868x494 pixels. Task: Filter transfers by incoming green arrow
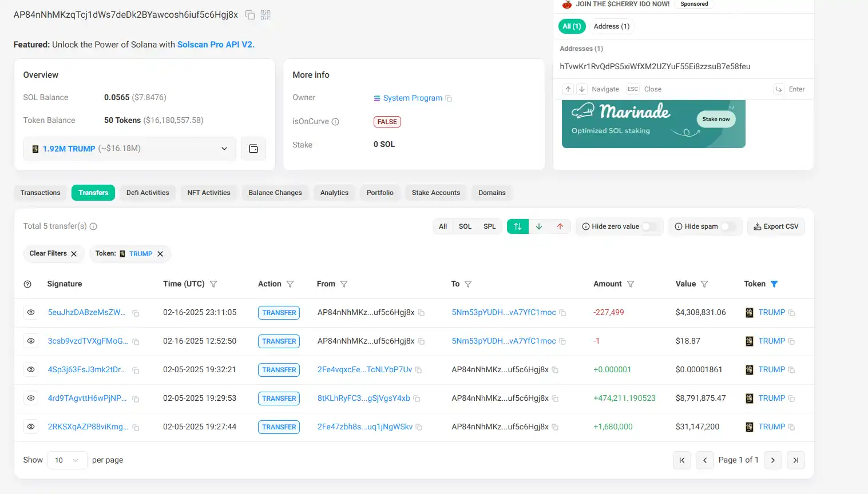click(539, 226)
